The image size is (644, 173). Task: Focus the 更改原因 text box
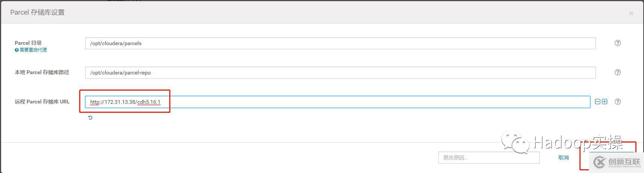489,158
